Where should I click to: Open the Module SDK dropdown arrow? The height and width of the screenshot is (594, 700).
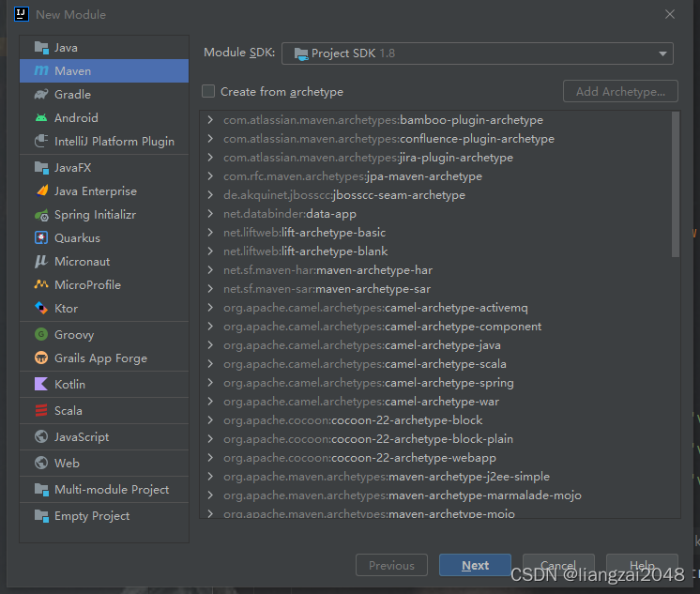(662, 53)
